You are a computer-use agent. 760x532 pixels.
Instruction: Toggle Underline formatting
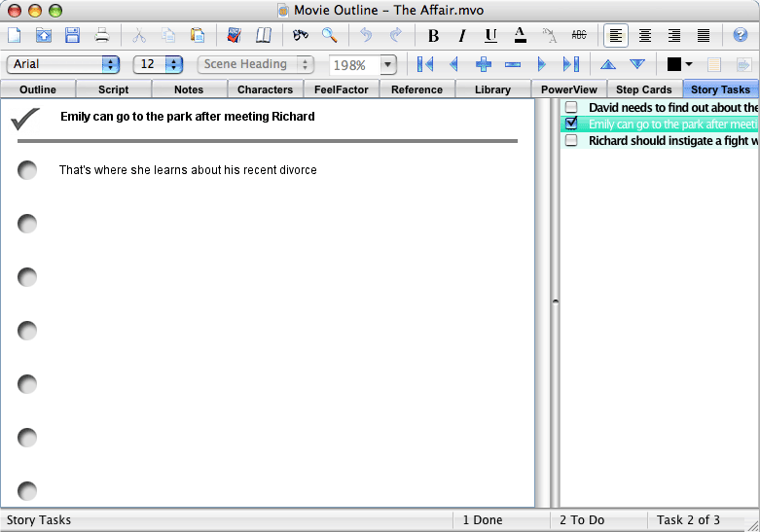[491, 35]
